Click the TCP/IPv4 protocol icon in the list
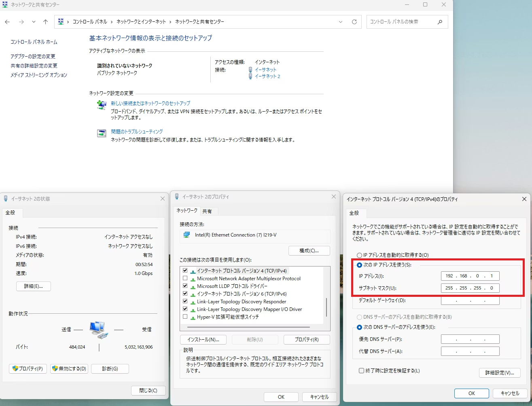 tap(193, 271)
